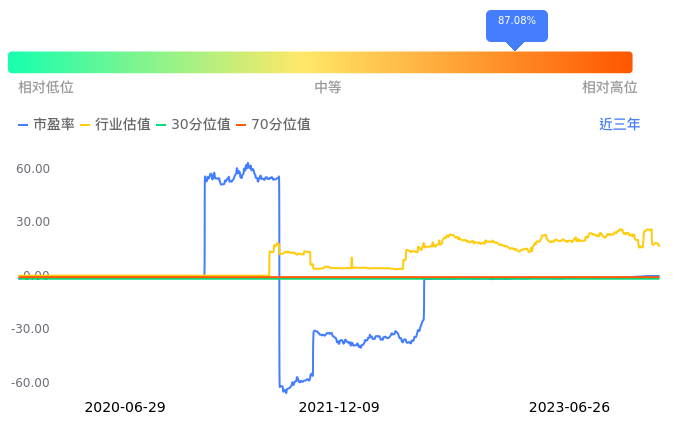Select the 相对低位 label

(x=46, y=88)
